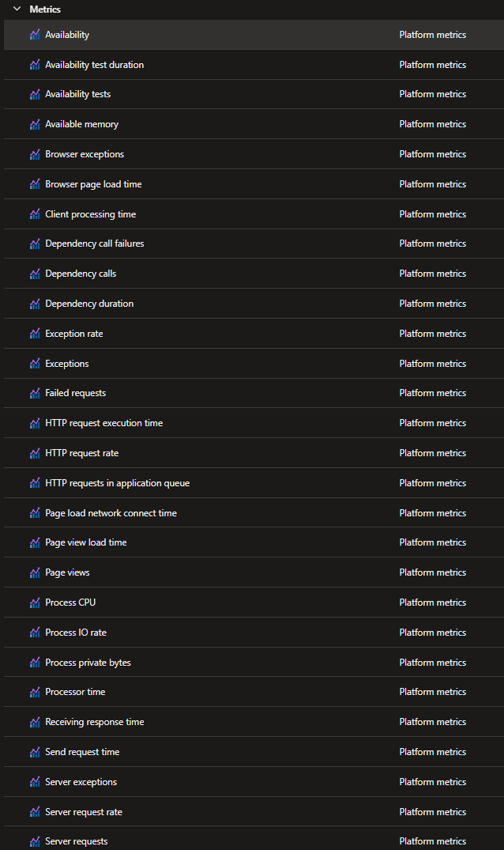Open the Exception rate metric
The width and height of the screenshot is (504, 850).
point(73,334)
